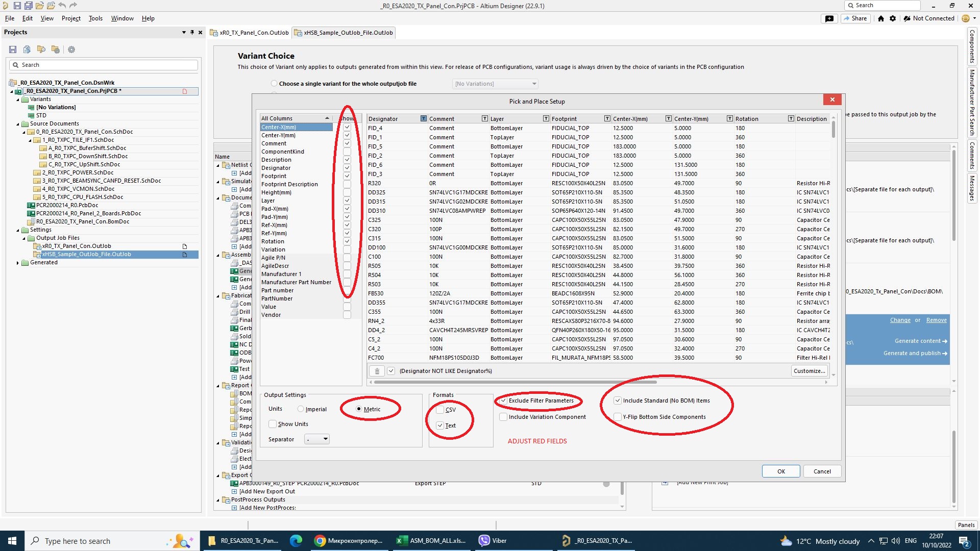Open the user profile dropdown arrow

pos(974,18)
